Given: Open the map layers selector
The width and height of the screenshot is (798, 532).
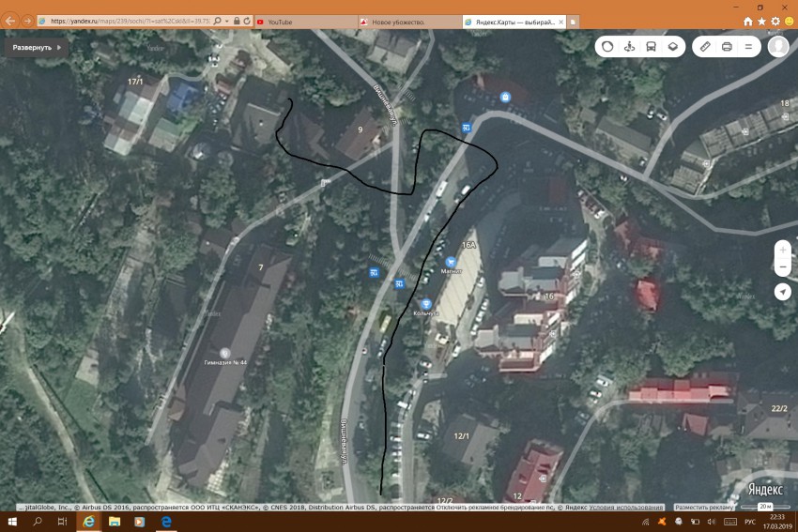Looking at the screenshot, I should coord(673,46).
